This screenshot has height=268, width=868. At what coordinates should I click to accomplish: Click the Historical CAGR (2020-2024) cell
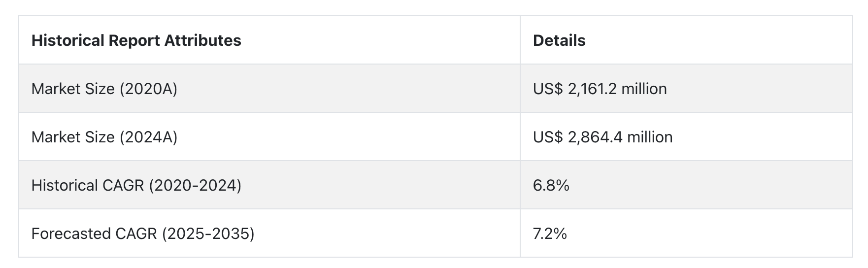(269, 185)
